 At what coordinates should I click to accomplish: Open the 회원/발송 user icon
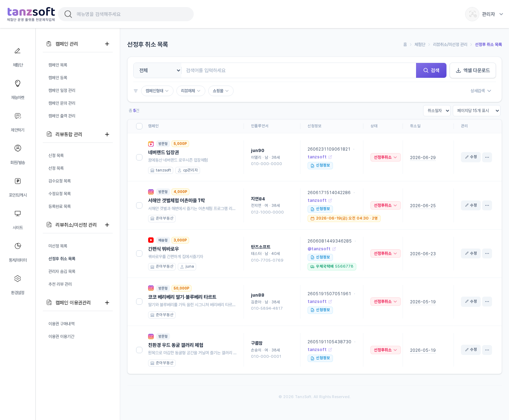point(18,148)
